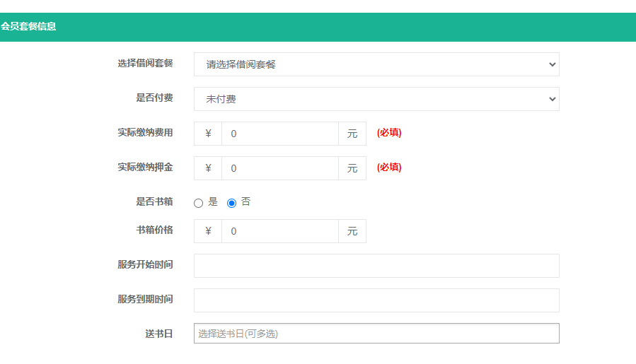Image resolution: width=636 pixels, height=364 pixels.
Task: Click the 会员套餐信息 section header
Action: point(28,26)
